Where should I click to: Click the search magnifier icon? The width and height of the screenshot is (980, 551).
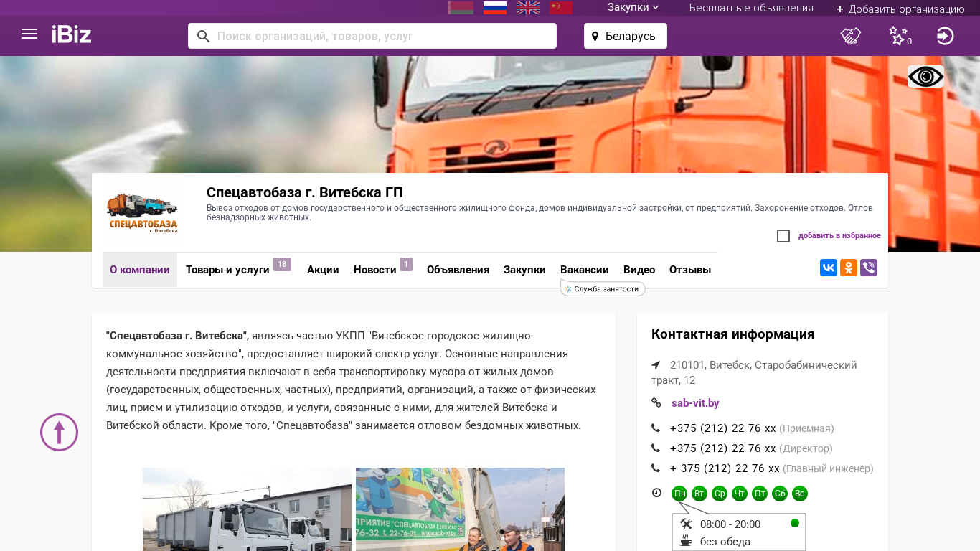coord(203,36)
